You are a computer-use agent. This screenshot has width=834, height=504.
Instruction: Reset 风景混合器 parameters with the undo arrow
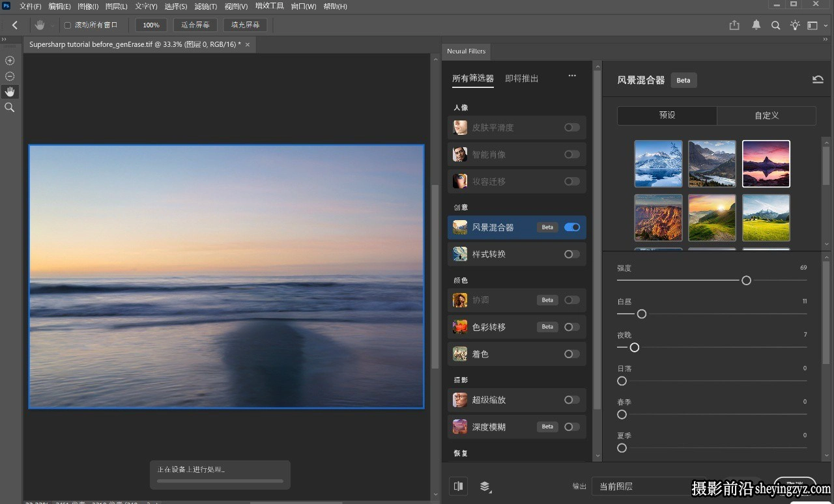click(818, 79)
